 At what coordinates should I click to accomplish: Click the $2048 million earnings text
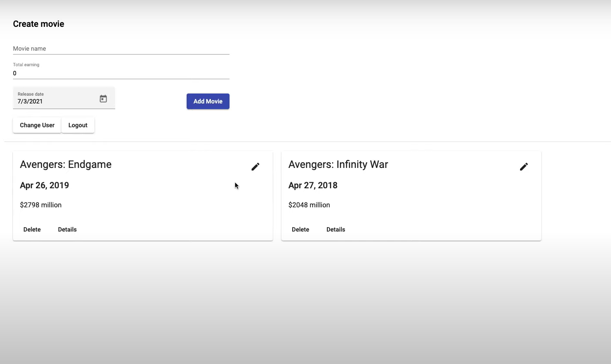coord(309,205)
